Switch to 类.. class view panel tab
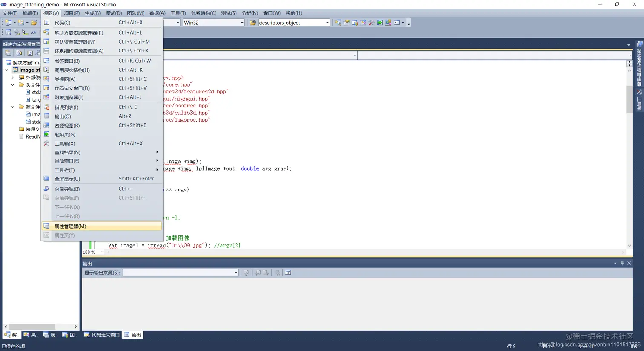The width and height of the screenshot is (644, 351). (x=31, y=335)
